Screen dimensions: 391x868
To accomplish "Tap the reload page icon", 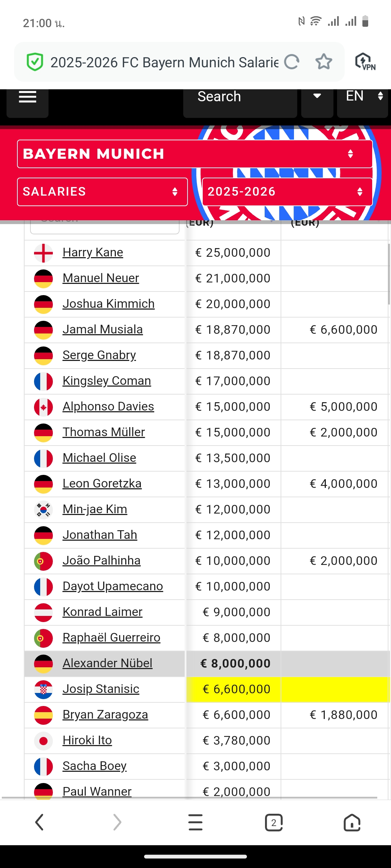I will (292, 62).
